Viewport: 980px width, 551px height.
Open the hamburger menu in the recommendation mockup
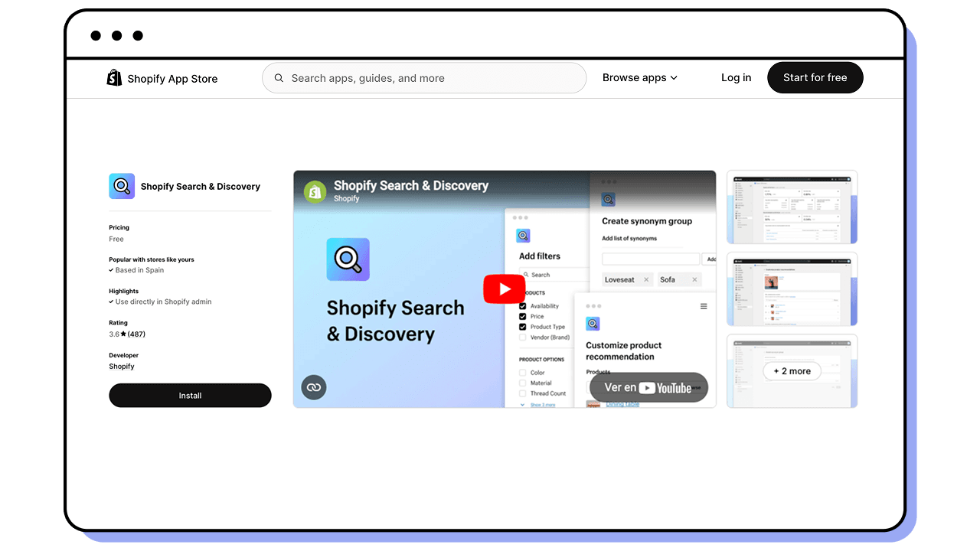click(704, 306)
